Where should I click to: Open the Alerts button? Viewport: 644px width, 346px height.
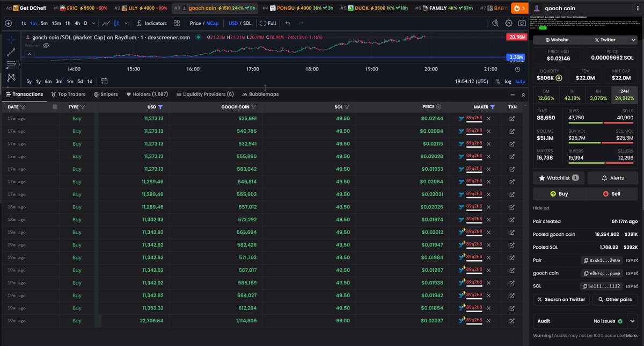pos(612,178)
